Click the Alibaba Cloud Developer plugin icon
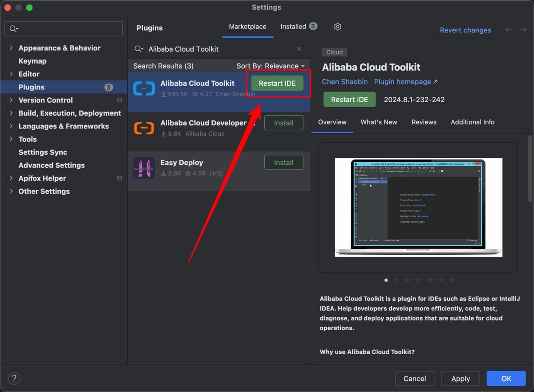The width and height of the screenshot is (534, 392). click(x=144, y=128)
